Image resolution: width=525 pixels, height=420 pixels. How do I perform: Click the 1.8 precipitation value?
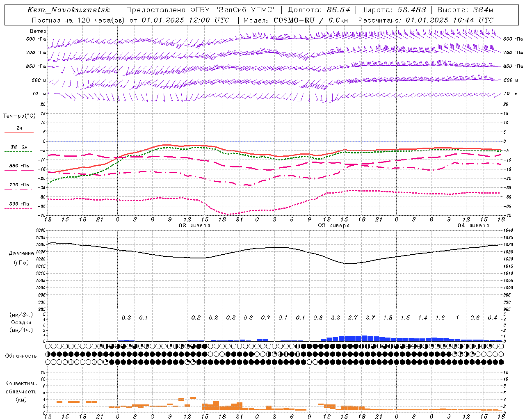click(388, 317)
